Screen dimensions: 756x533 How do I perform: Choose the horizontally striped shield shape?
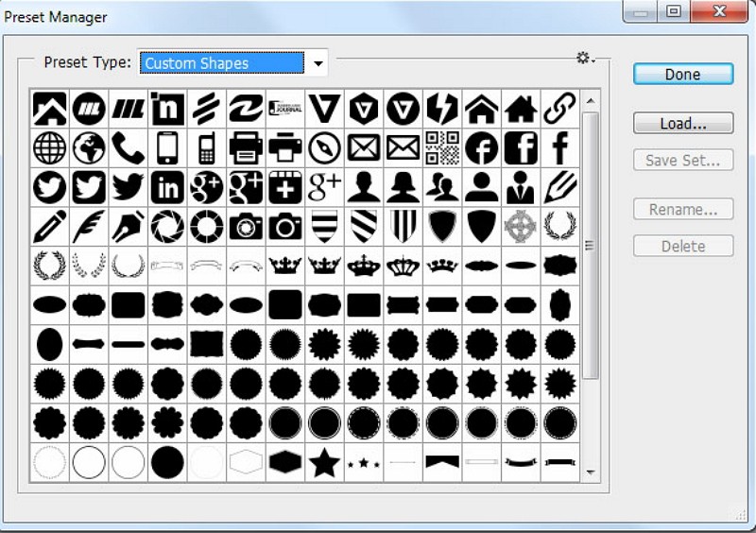(324, 226)
